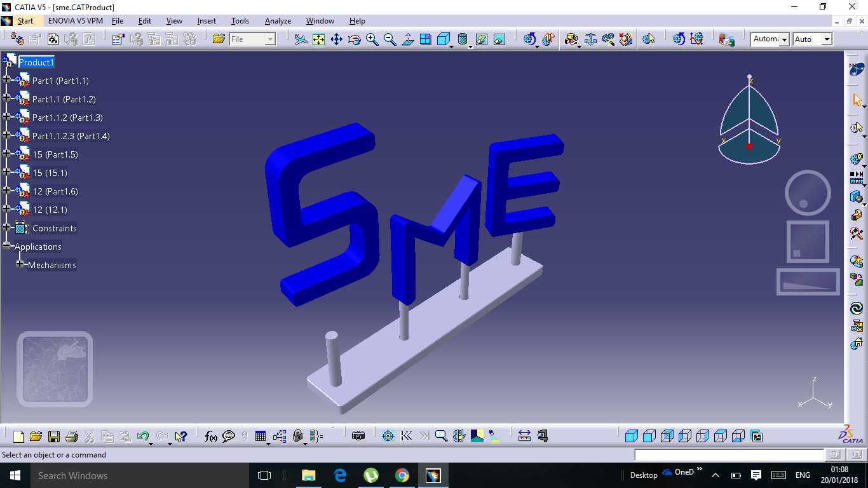The height and width of the screenshot is (488, 868).
Task: Click the Formula f(x) icon
Action: (x=211, y=437)
